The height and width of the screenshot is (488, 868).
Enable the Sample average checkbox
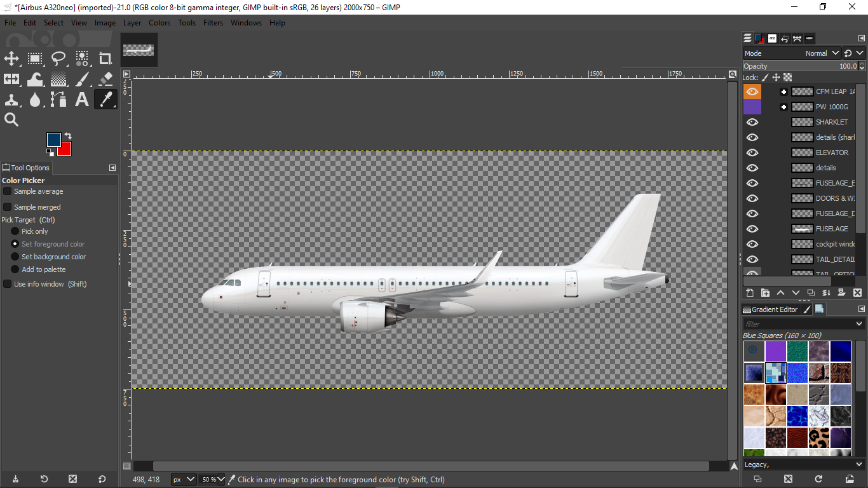point(8,191)
